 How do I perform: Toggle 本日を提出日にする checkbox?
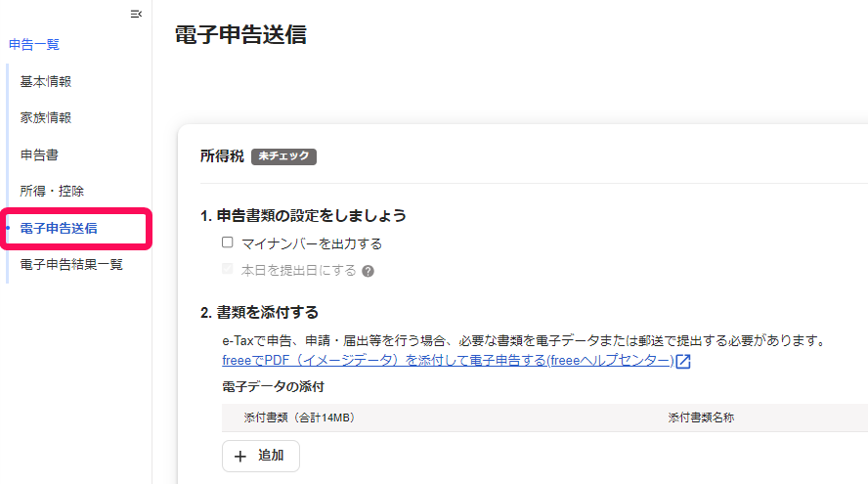click(x=228, y=269)
